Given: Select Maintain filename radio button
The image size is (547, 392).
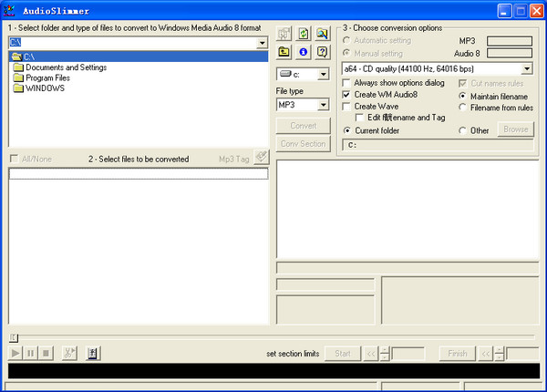Looking at the screenshot, I should pyautogui.click(x=462, y=96).
